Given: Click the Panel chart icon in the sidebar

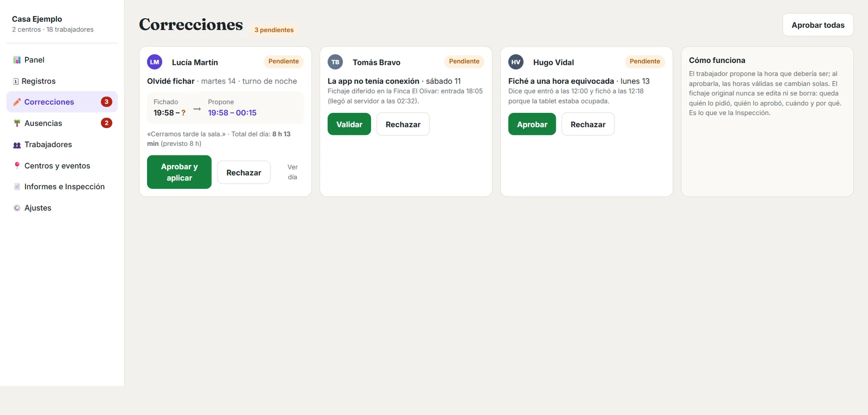Looking at the screenshot, I should point(17,60).
